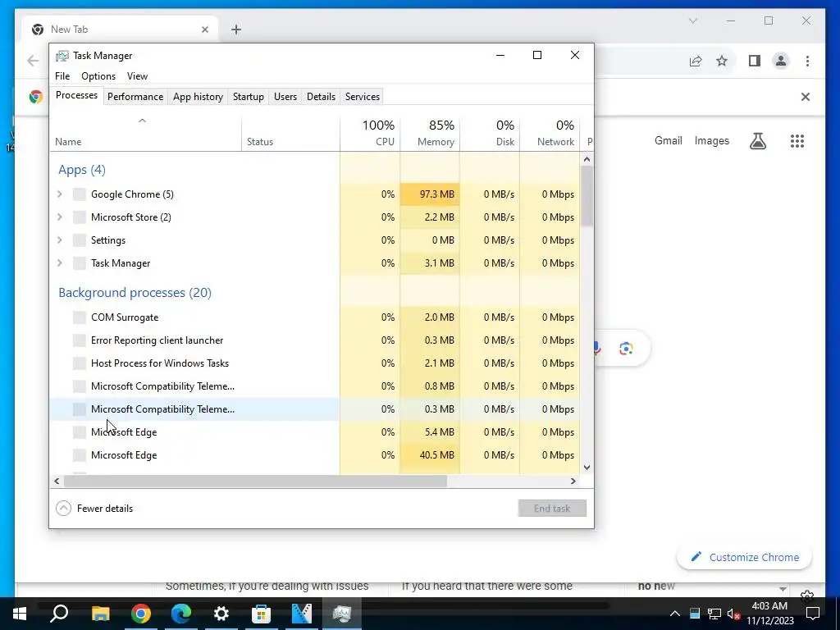This screenshot has height=630, width=840.
Task: Open Microsoft Store from taskbar
Action: pyautogui.click(x=262, y=614)
